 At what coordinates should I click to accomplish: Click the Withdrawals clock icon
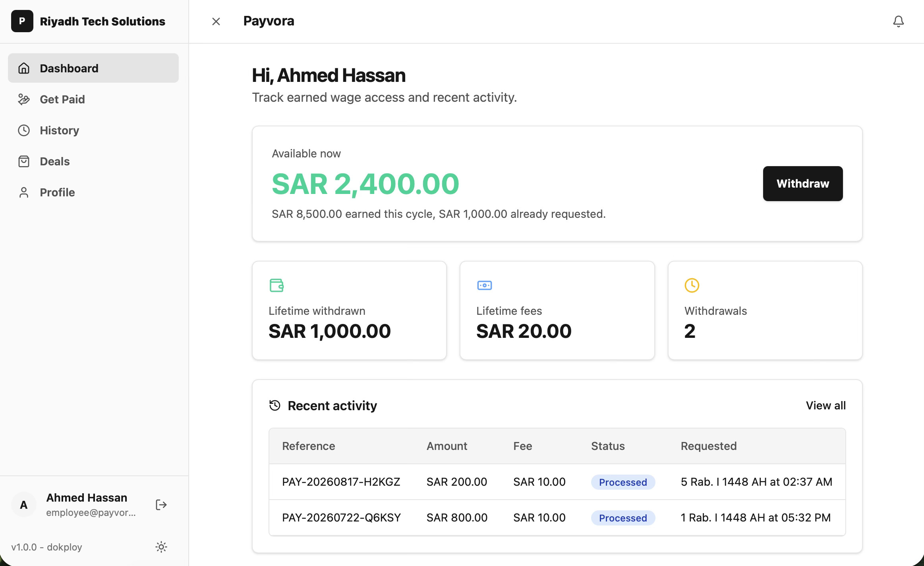point(692,285)
